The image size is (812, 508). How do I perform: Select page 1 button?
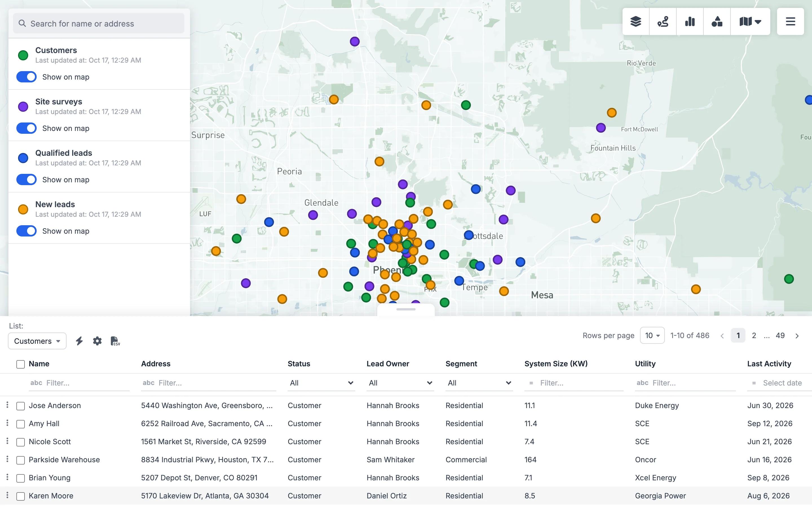(738, 335)
